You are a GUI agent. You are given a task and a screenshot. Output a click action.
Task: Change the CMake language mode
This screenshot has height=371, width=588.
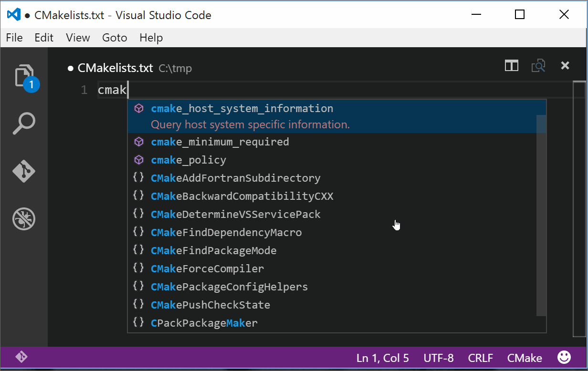coord(525,358)
